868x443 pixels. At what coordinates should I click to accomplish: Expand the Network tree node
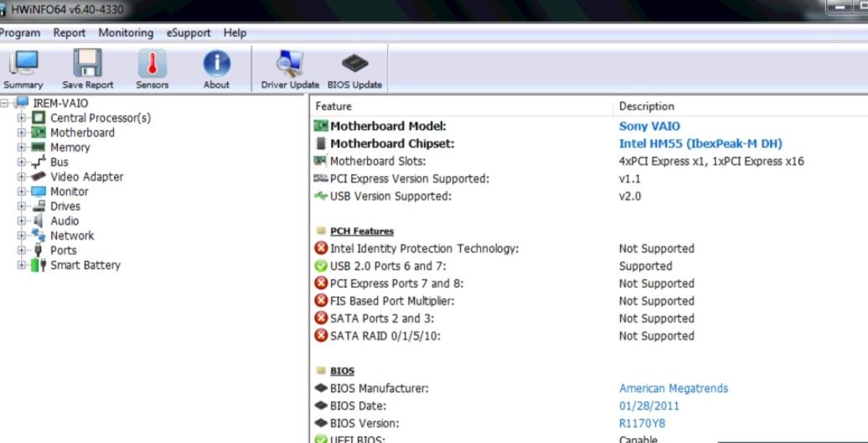pos(22,235)
